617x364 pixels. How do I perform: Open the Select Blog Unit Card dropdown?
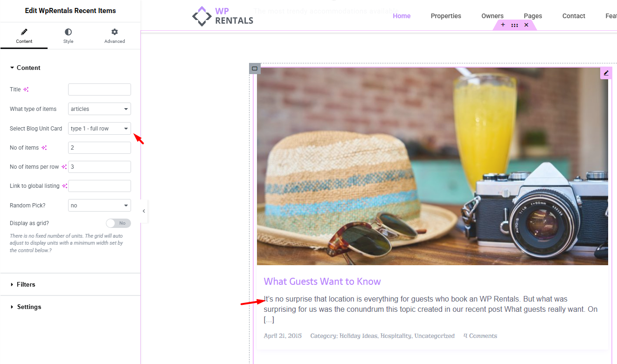pyautogui.click(x=99, y=129)
